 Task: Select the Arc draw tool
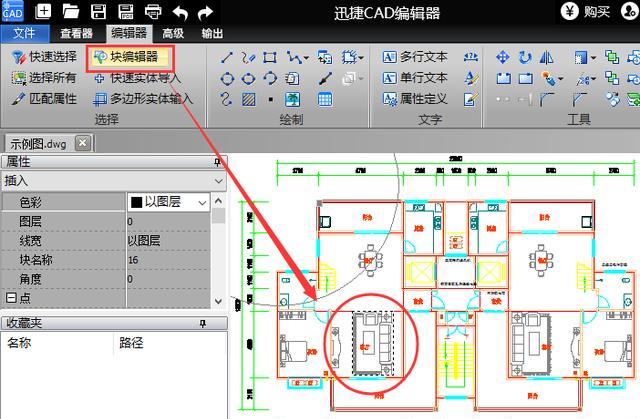[x=270, y=78]
